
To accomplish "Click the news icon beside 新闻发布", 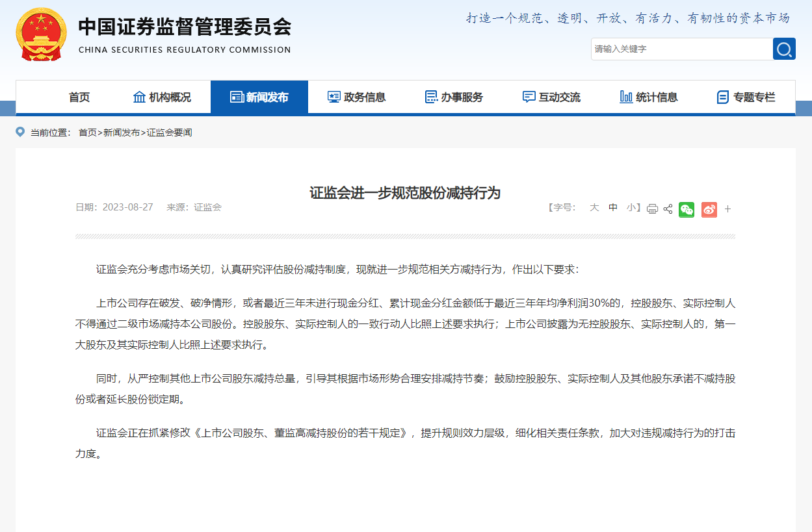I will click(x=237, y=97).
